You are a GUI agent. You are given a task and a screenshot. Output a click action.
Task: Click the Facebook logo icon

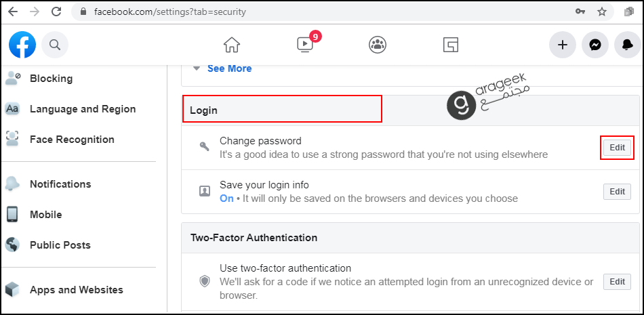pos(22,44)
